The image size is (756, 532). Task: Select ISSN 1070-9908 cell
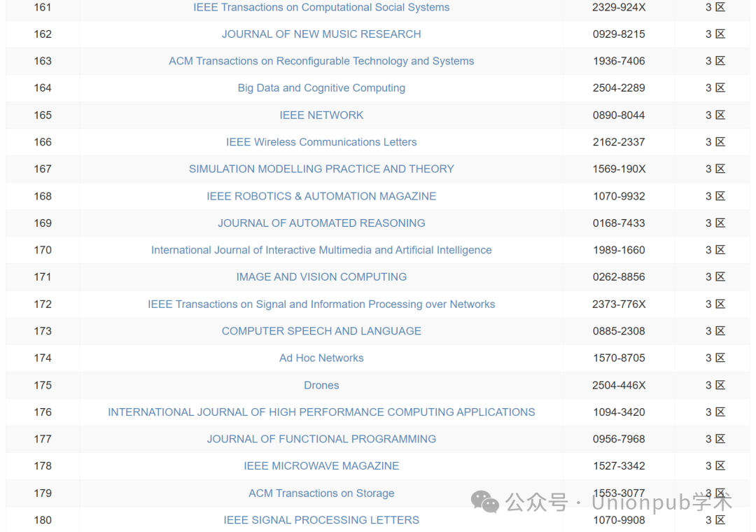pos(619,520)
